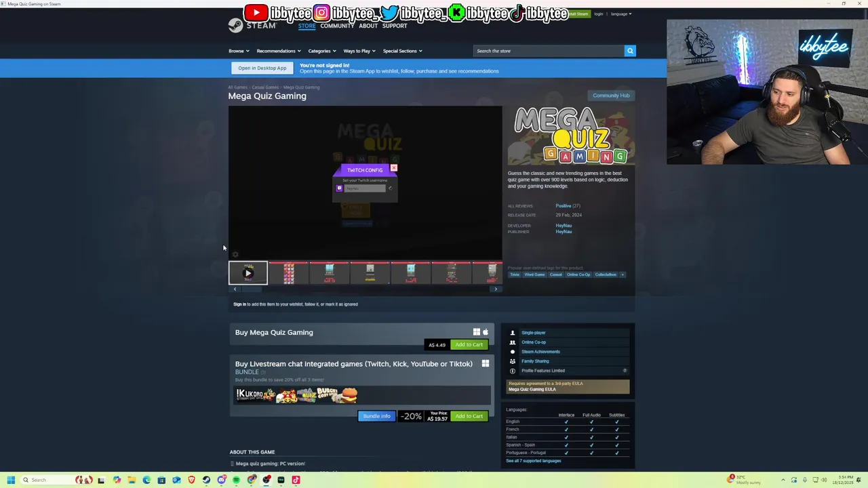Click the Steam logo in header
The width and height of the screenshot is (868, 488).
pyautogui.click(x=252, y=25)
